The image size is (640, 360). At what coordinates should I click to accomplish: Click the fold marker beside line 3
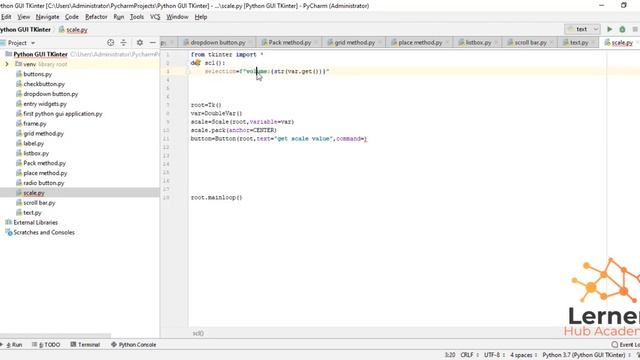pyautogui.click(x=189, y=71)
